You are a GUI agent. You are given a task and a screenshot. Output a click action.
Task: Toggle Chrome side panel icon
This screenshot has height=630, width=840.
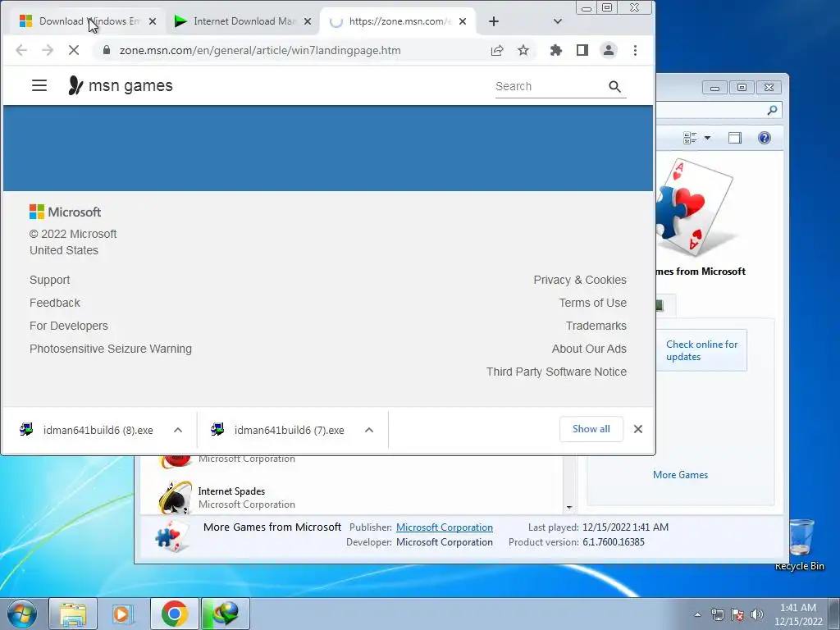pos(582,50)
